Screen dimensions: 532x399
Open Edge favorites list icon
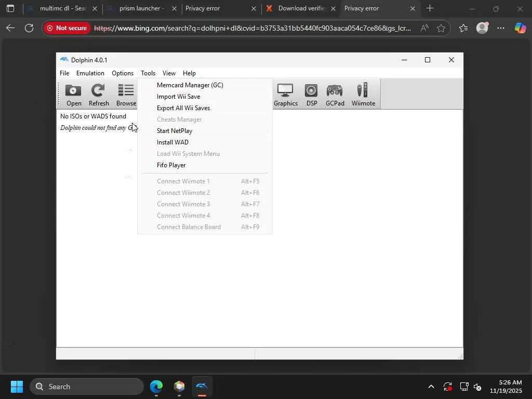(463, 28)
